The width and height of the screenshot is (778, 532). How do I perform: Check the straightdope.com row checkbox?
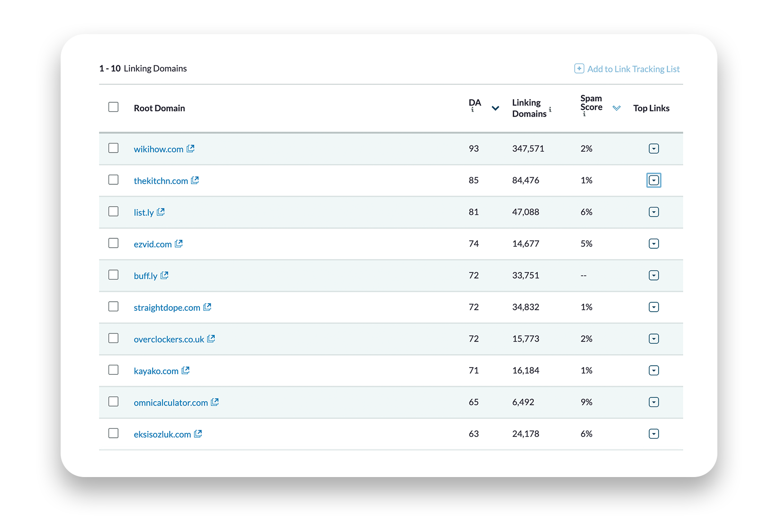pyautogui.click(x=113, y=307)
